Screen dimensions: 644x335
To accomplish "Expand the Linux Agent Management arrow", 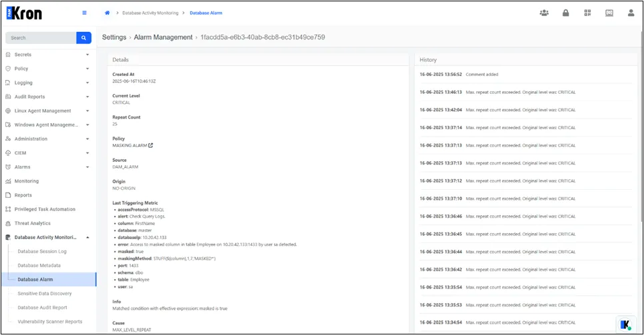I will click(x=87, y=111).
